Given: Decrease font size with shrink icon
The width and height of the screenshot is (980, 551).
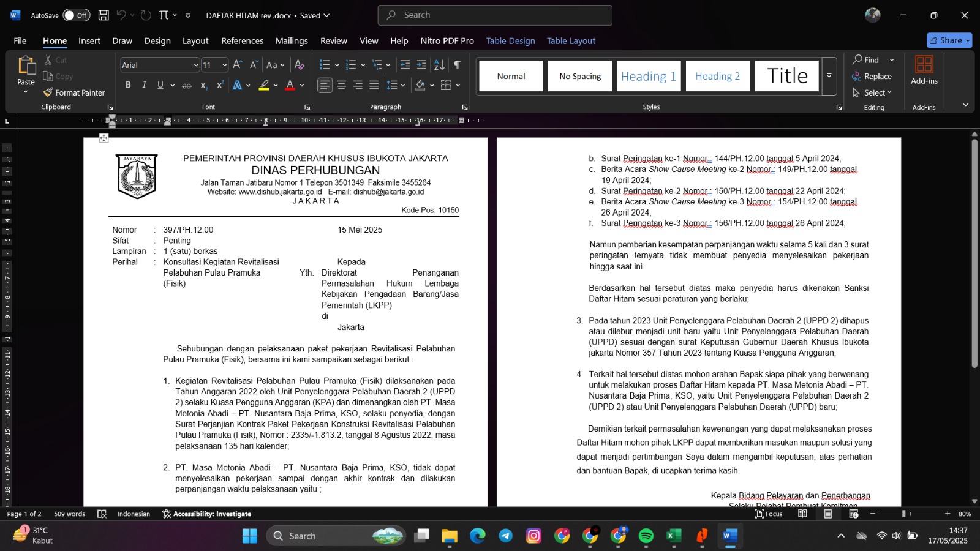Looking at the screenshot, I should tap(254, 65).
